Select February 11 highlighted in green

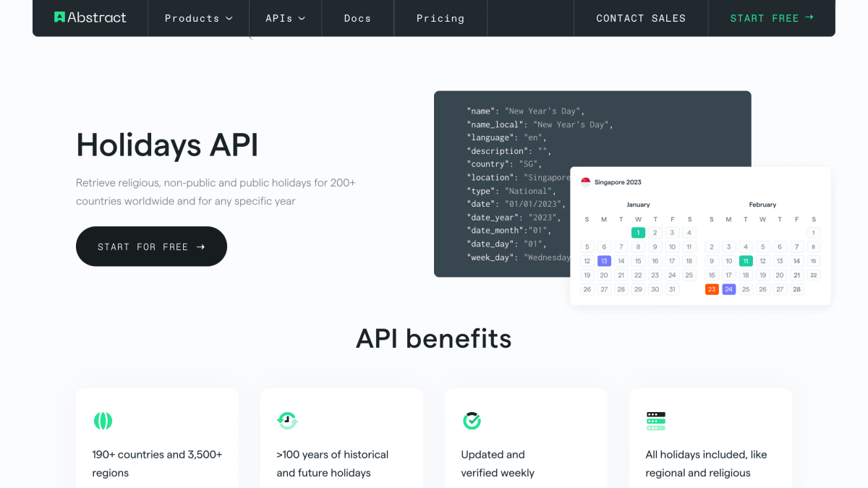(x=746, y=261)
